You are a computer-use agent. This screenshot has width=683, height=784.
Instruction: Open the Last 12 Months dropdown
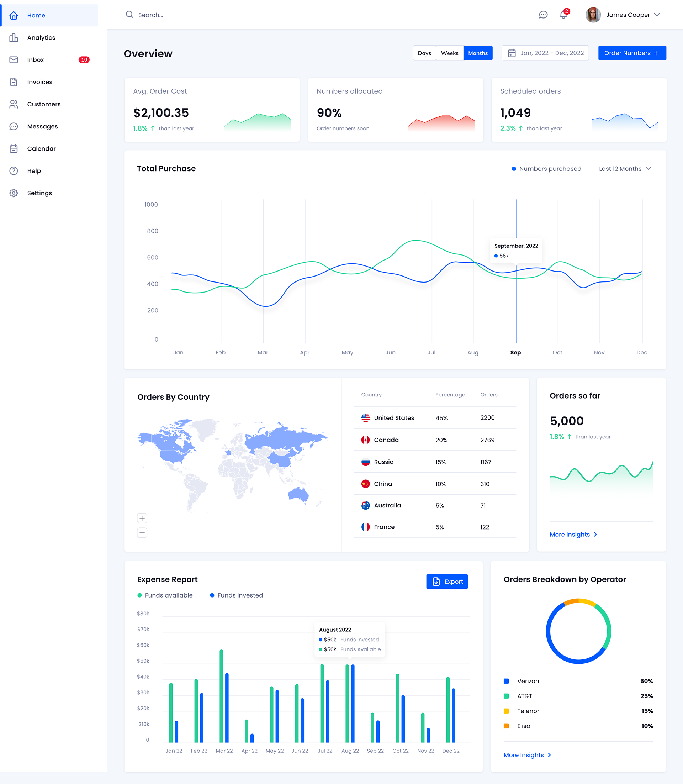tap(625, 169)
